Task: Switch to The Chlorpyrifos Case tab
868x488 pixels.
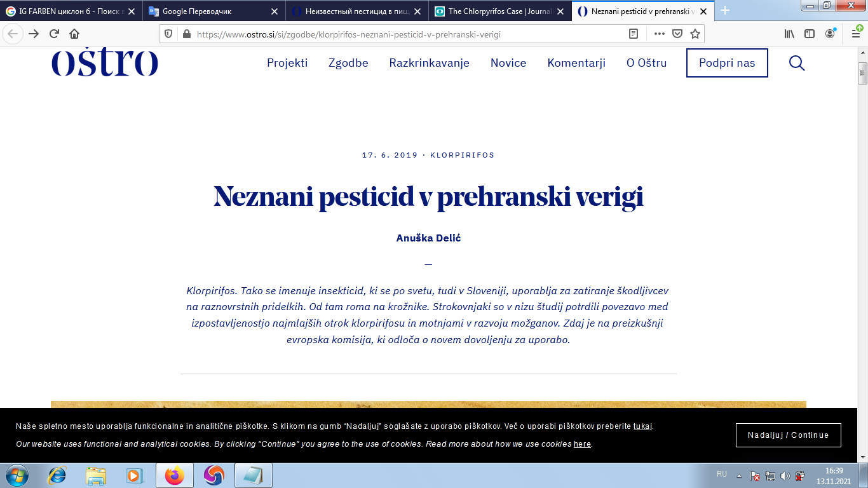Action: click(x=494, y=11)
